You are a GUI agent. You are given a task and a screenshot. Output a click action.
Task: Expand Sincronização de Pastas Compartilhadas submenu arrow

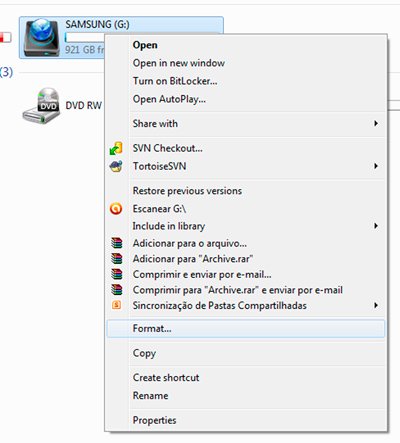[x=376, y=305]
